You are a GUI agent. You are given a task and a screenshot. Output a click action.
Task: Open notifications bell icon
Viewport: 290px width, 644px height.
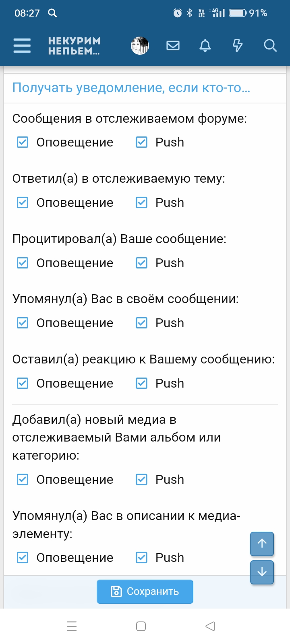point(205,45)
